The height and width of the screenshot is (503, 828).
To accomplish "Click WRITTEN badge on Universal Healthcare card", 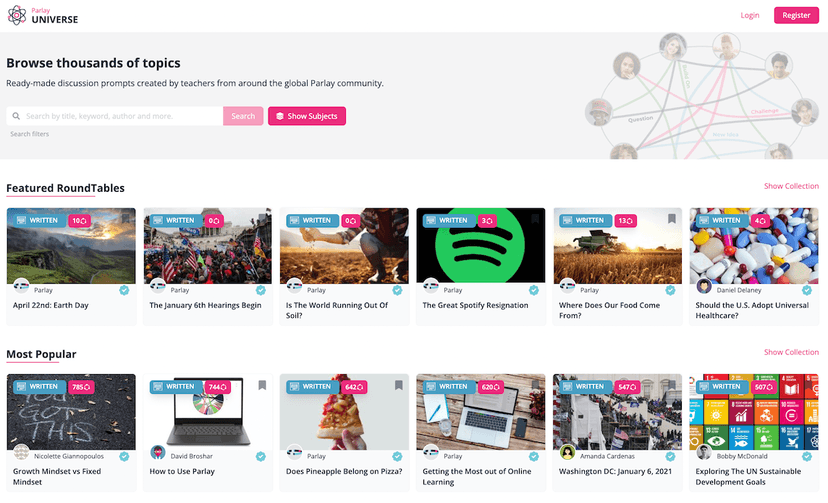I will pos(722,221).
